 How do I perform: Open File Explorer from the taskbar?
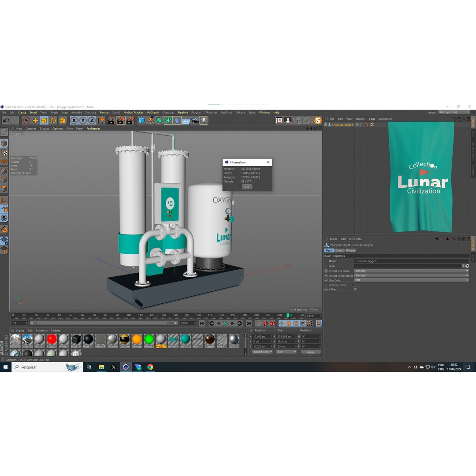point(101,367)
